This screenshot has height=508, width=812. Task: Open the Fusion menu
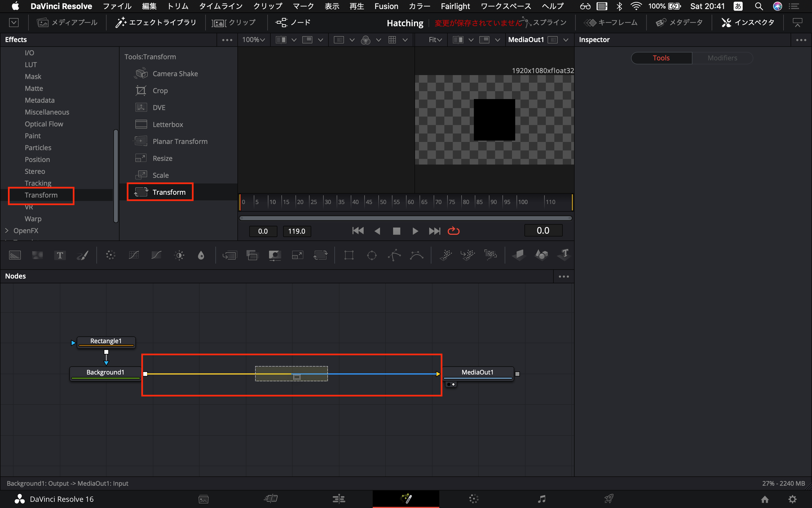(386, 6)
